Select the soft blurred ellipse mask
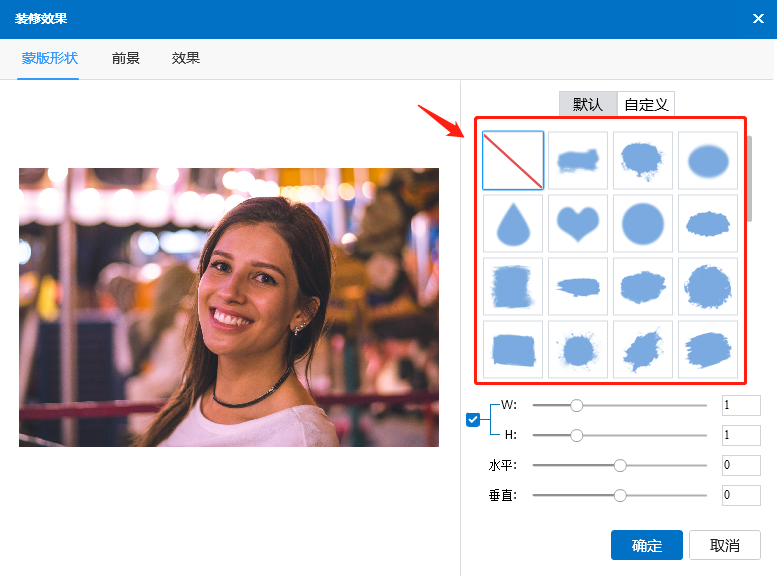This screenshot has width=777, height=576. (708, 161)
